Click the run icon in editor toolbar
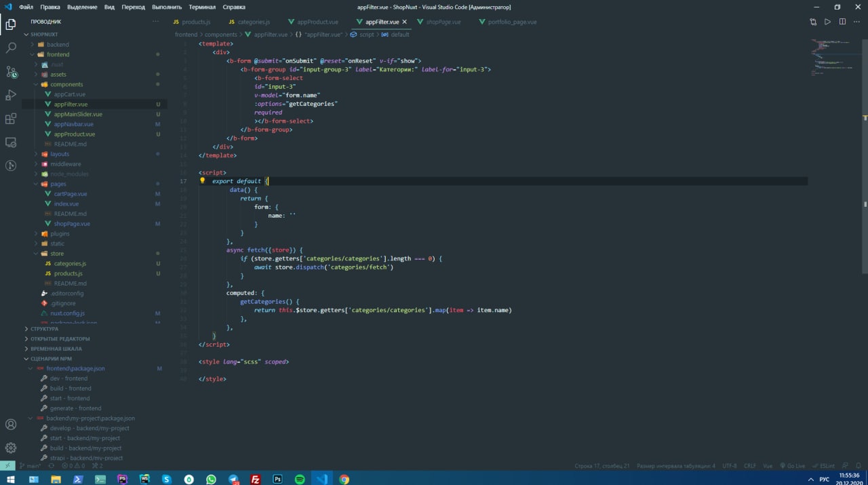The image size is (868, 485). click(x=827, y=22)
